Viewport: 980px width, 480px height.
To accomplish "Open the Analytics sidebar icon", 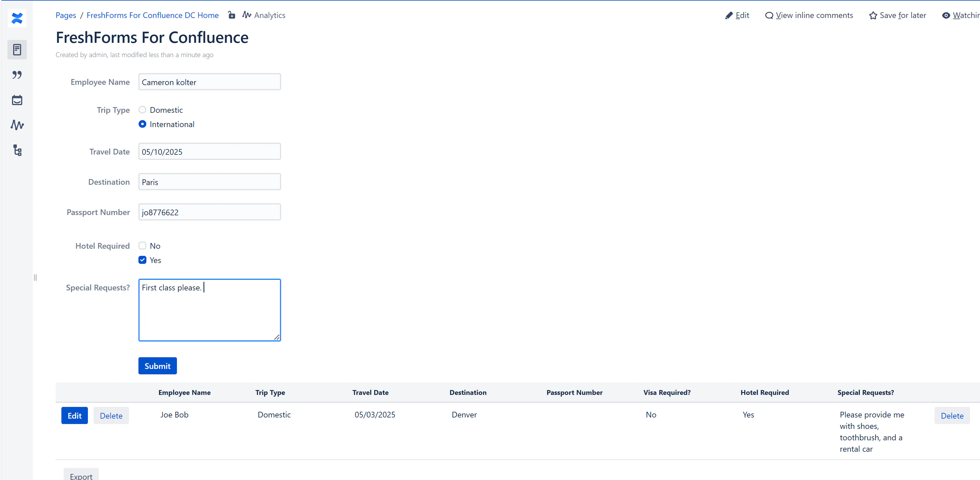I will coord(17,125).
